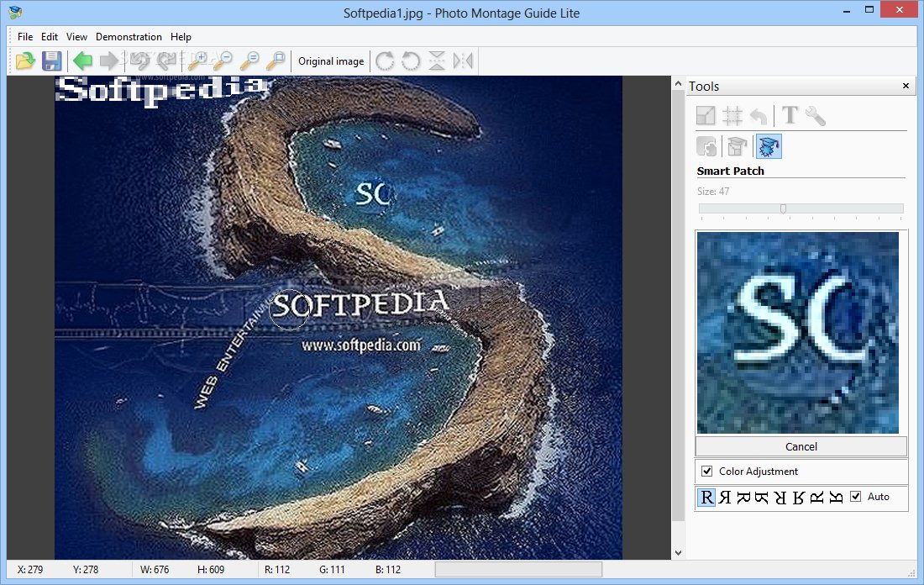Screen dimensions: 924x585
Task: Select the crop grid tool
Action: pyautogui.click(x=732, y=116)
